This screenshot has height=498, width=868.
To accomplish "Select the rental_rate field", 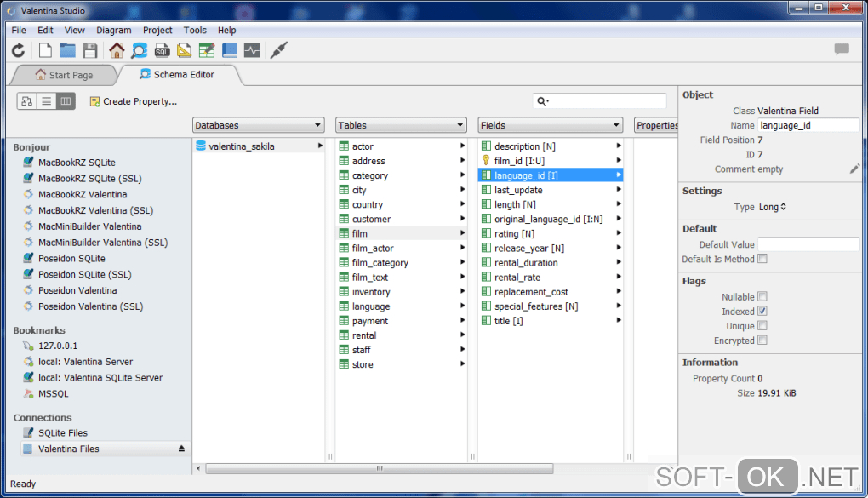I will (x=551, y=277).
